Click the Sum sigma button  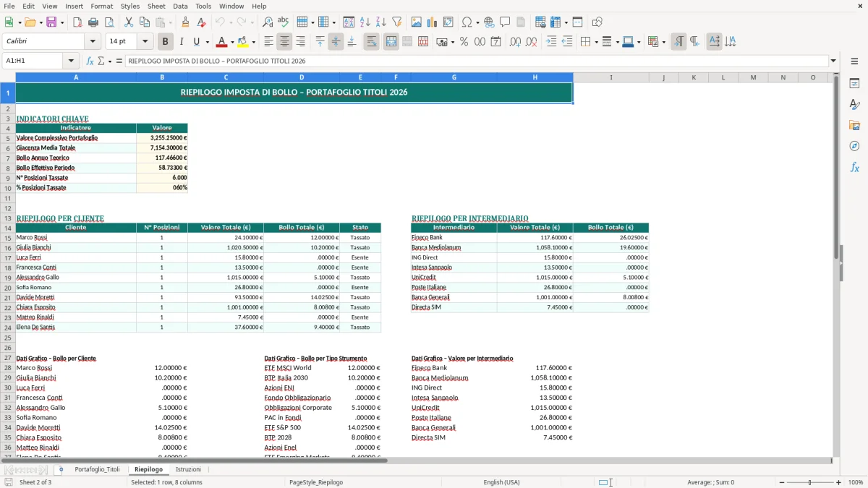click(101, 61)
